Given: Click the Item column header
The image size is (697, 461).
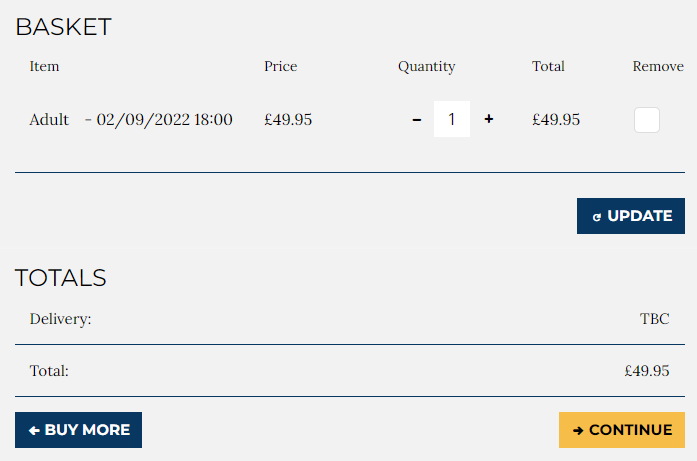Looking at the screenshot, I should (45, 67).
